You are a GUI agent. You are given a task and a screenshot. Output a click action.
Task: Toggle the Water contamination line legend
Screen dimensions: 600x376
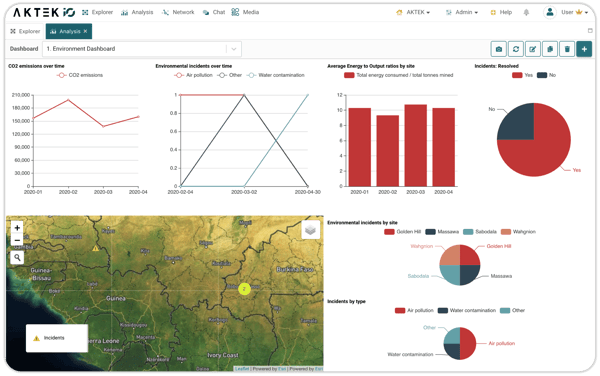tap(276, 75)
